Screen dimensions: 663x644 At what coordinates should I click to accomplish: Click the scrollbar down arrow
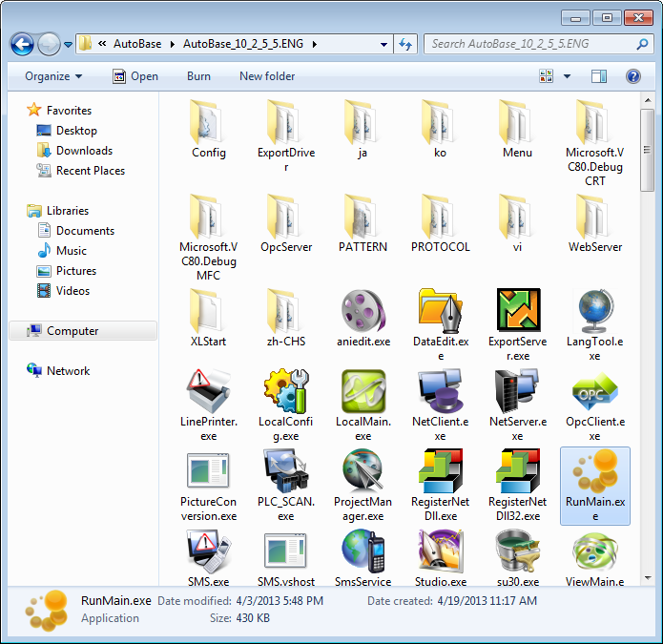pyautogui.click(x=647, y=578)
